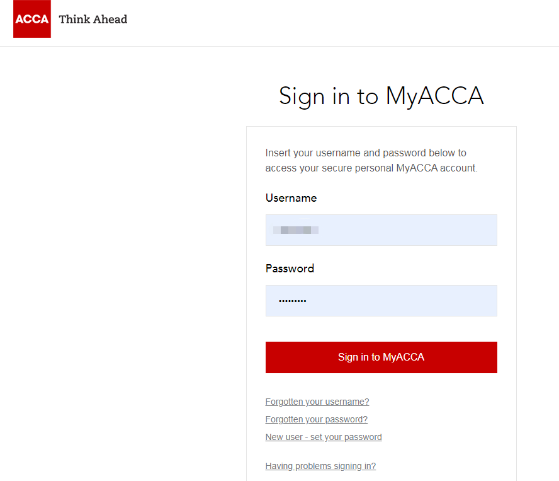Click the Username field label
559x481 pixels.
tap(291, 198)
